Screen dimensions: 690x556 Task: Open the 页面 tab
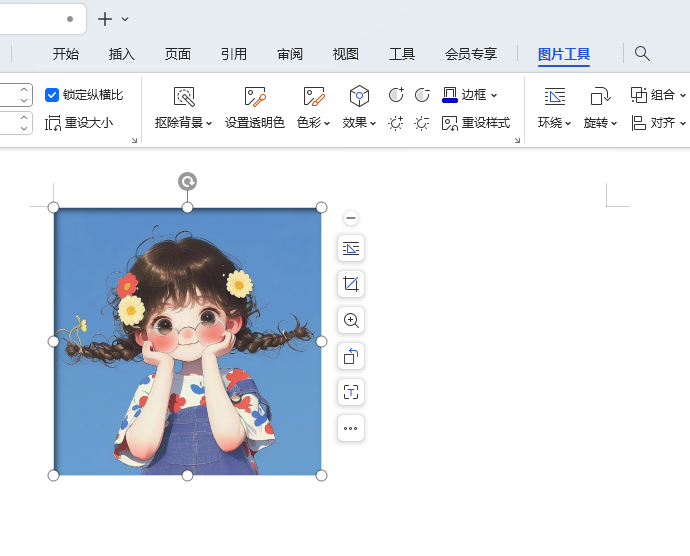pos(178,54)
